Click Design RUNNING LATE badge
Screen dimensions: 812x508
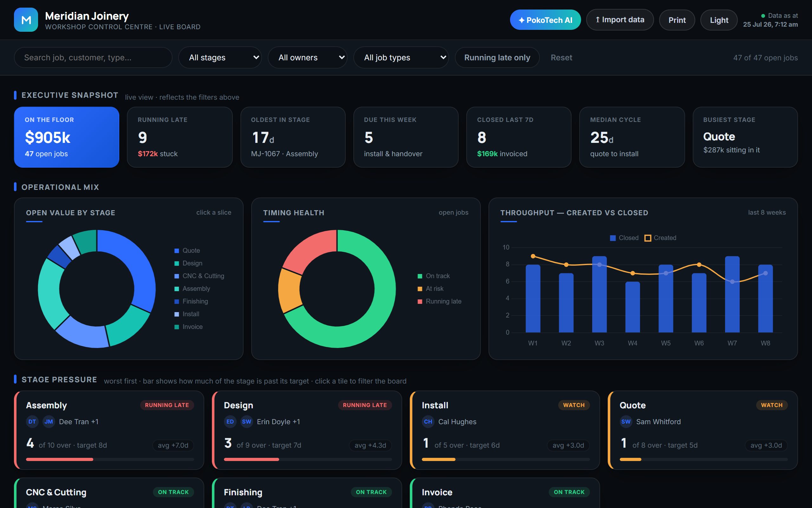(365, 405)
